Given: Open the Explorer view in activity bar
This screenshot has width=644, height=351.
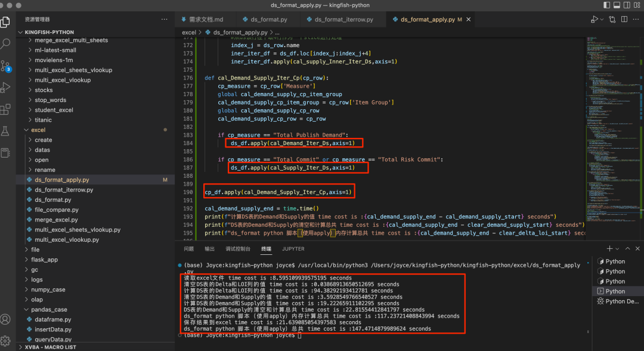Looking at the screenshot, I should 5,21.
